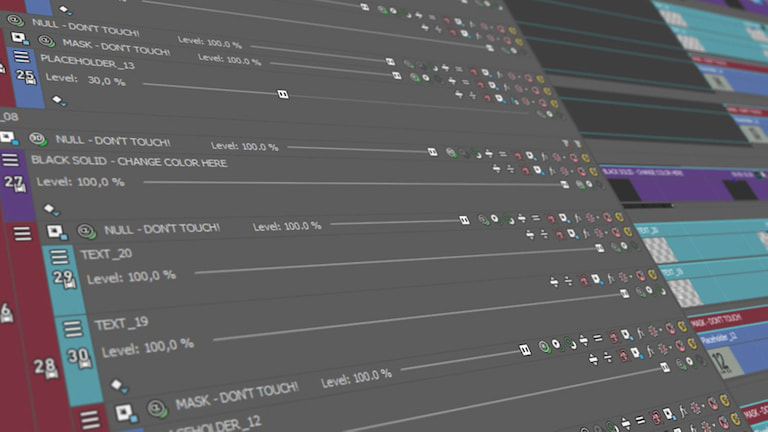This screenshot has width=768, height=432.
Task: Click the PLACEHOLDER_13 level slider handle
Action: pos(283,94)
